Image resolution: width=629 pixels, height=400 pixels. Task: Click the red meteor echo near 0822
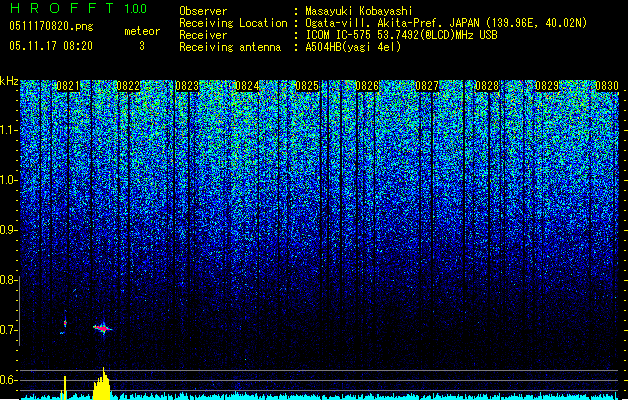103,329
